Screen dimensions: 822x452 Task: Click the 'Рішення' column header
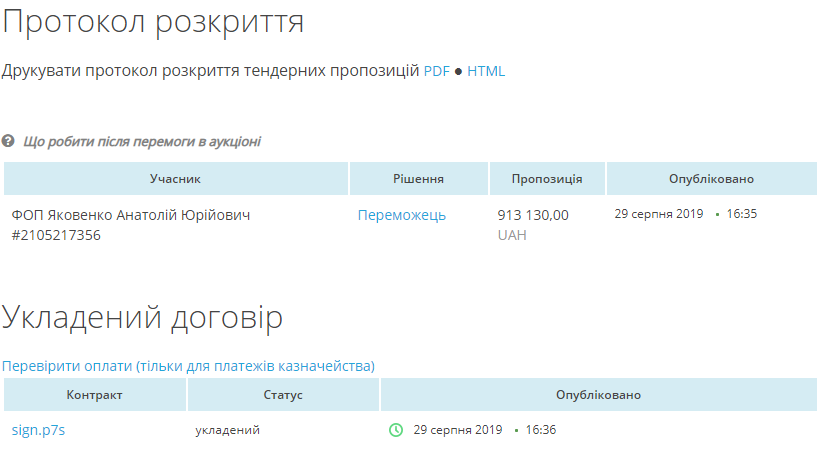click(418, 179)
